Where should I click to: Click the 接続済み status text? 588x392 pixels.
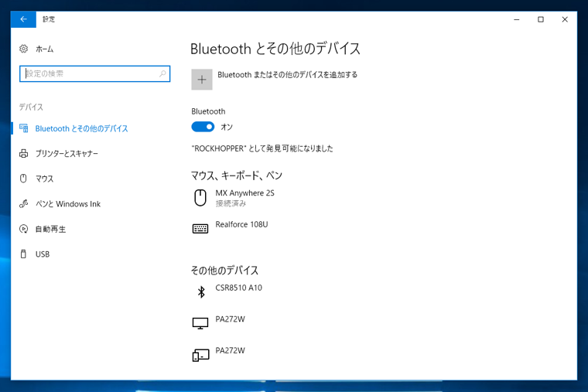click(x=231, y=203)
